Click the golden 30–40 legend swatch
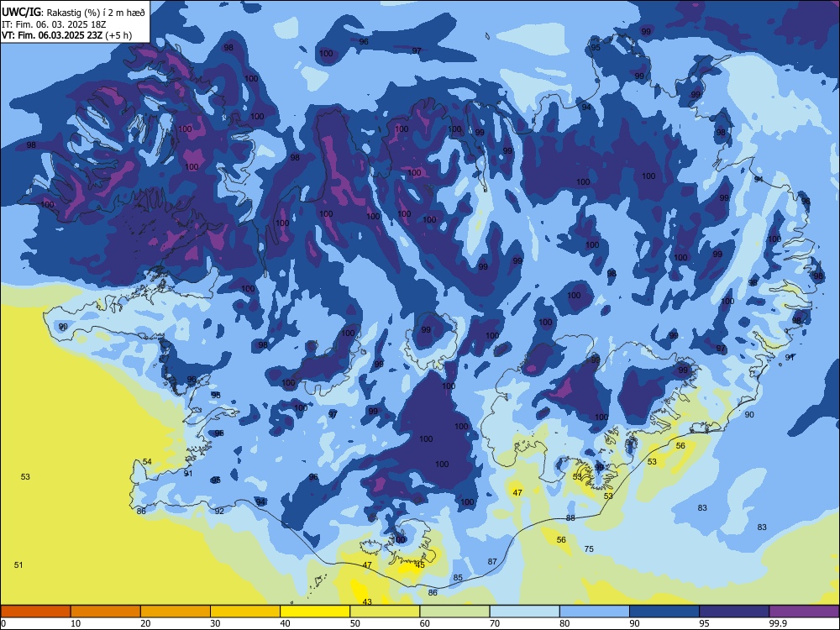Viewport: 840px width, 630px height. [245, 612]
